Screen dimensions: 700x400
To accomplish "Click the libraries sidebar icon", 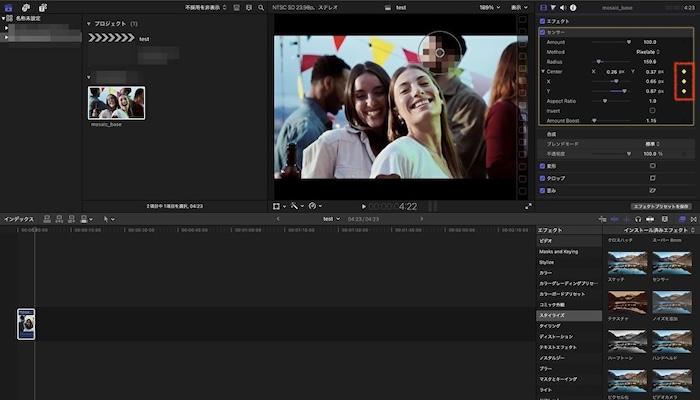I will pos(9,7).
